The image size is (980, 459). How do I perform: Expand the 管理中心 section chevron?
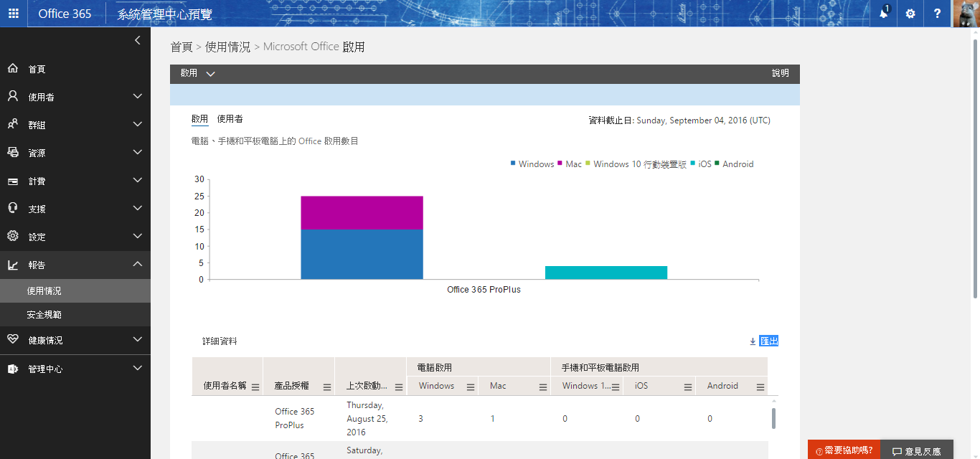pyautogui.click(x=138, y=369)
